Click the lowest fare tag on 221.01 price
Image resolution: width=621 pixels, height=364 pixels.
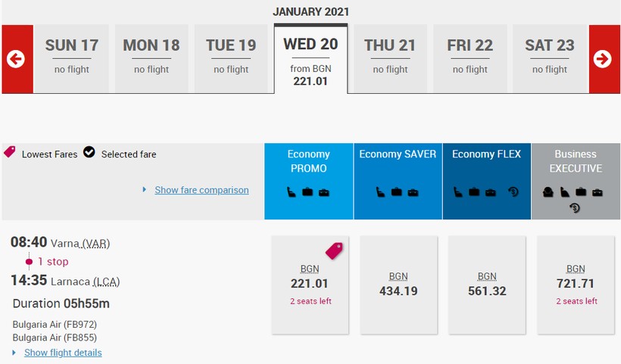coord(334,250)
